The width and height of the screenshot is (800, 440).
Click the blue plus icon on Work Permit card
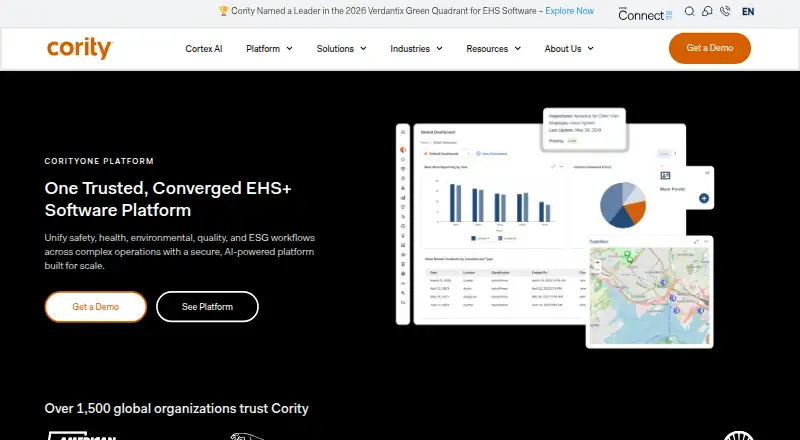[704, 198]
